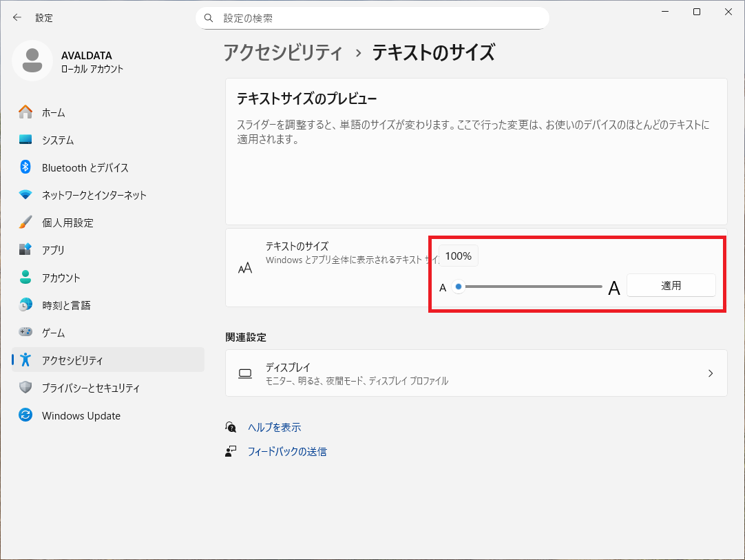Click the アプリ icon in sidebar
Viewport: 745px width, 560px height.
click(x=25, y=249)
